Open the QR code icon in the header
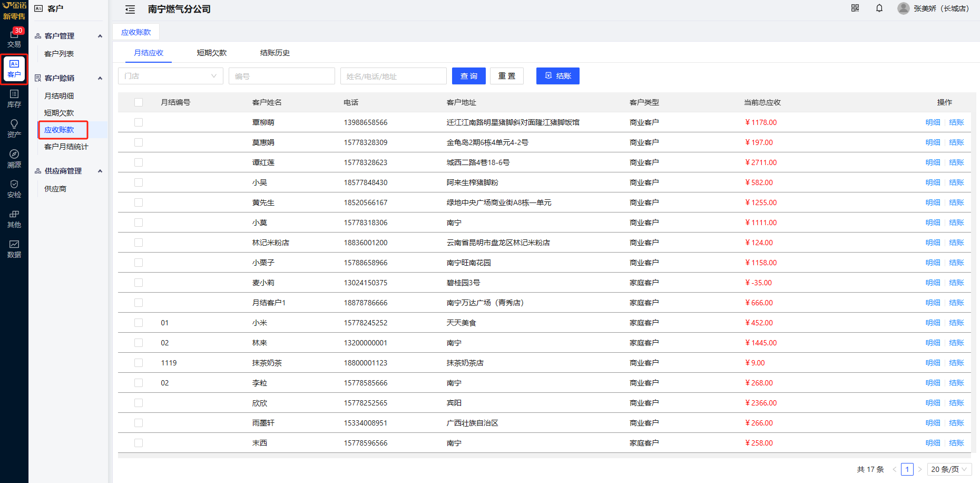Screen dimensions: 980x483 [855, 8]
